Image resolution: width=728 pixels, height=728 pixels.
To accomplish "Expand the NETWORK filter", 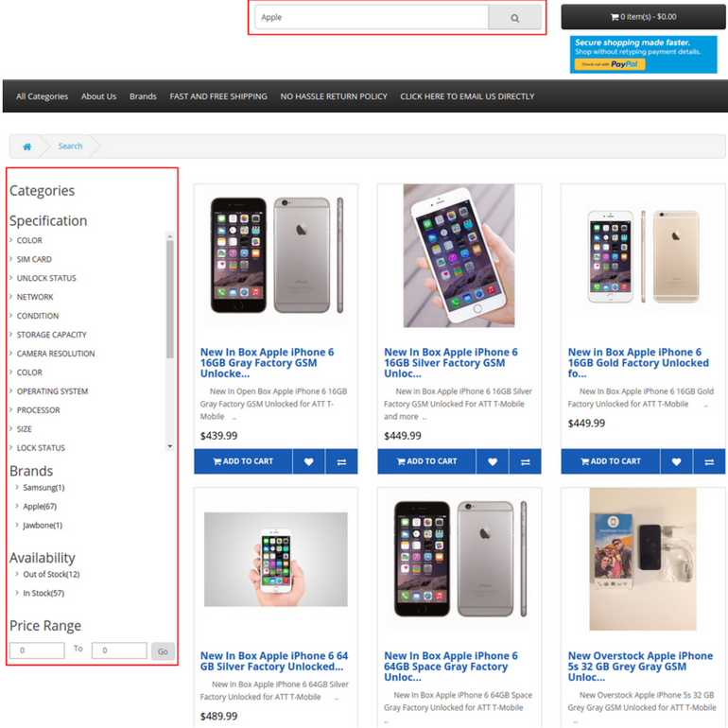I will 35,297.
